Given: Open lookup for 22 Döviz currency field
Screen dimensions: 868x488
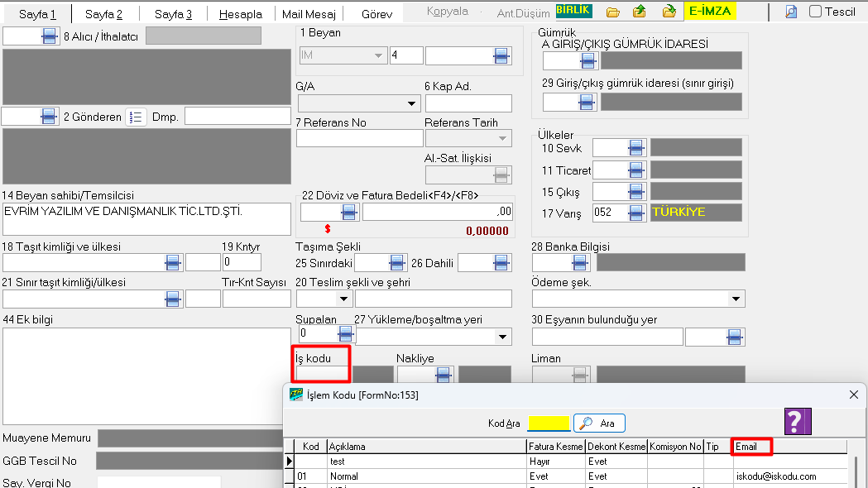Looking at the screenshot, I should pos(348,213).
